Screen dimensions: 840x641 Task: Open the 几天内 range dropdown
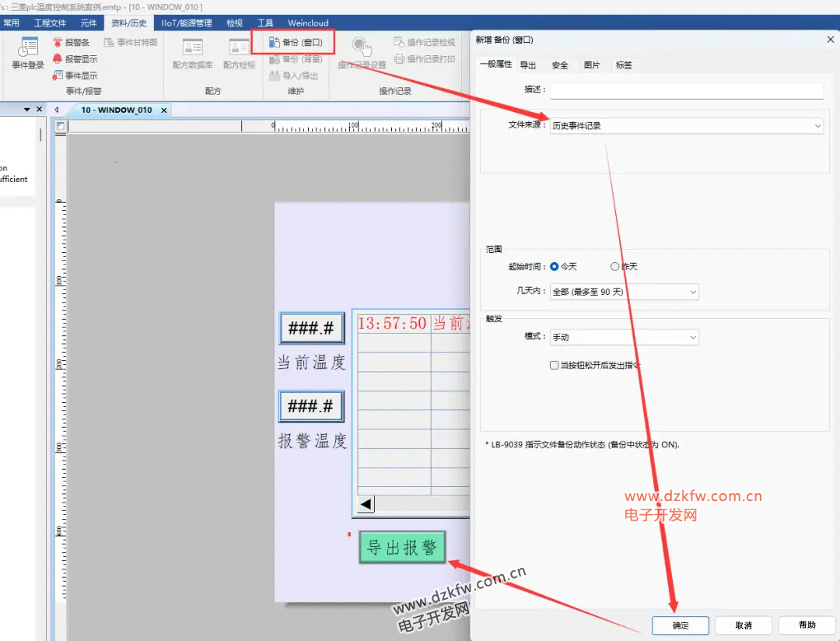[624, 292]
